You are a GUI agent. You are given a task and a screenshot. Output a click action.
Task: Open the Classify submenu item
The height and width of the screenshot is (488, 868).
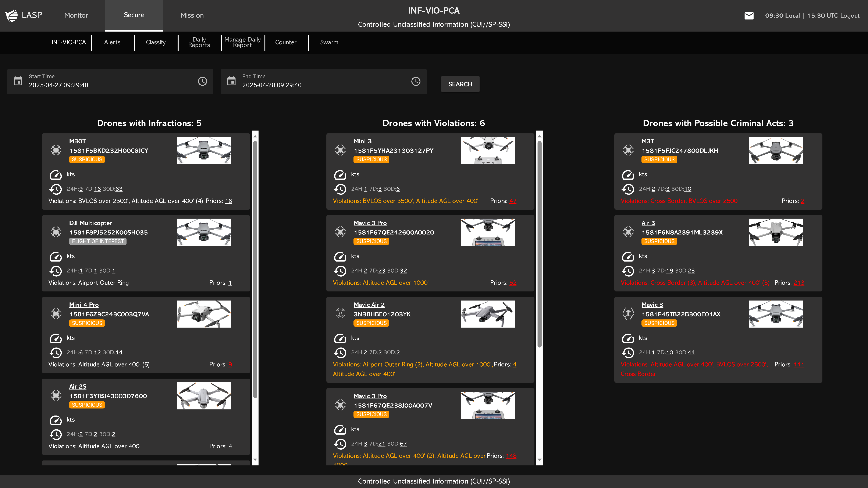tap(156, 42)
